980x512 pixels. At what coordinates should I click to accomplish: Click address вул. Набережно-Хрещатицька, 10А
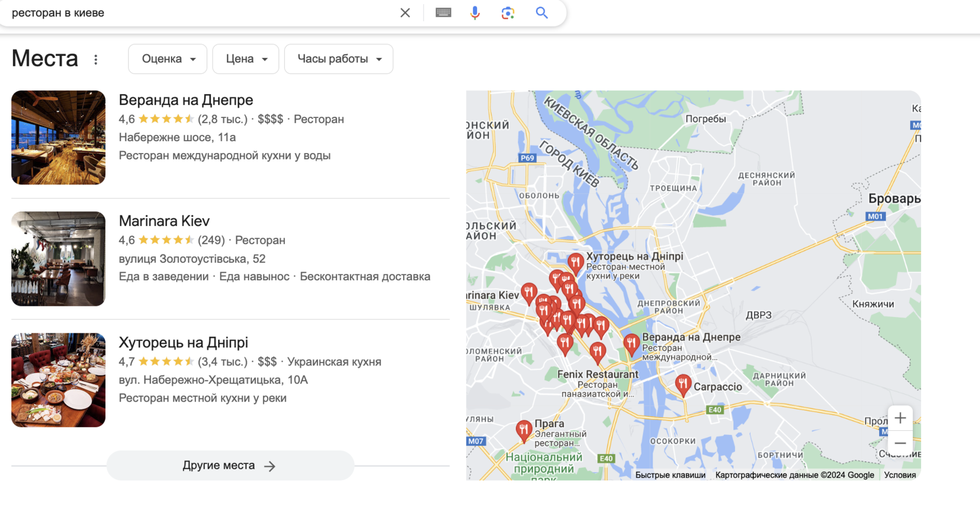tap(213, 380)
